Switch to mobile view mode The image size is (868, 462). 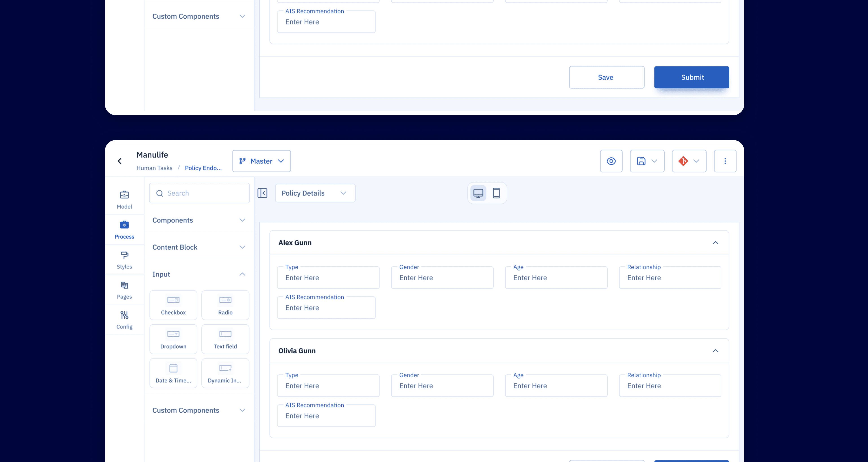[x=496, y=193]
